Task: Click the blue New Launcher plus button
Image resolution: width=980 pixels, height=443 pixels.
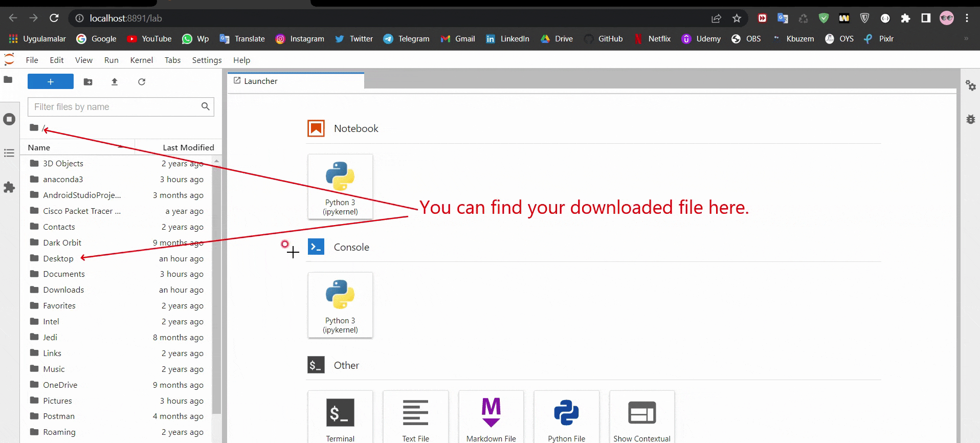Action: 51,82
